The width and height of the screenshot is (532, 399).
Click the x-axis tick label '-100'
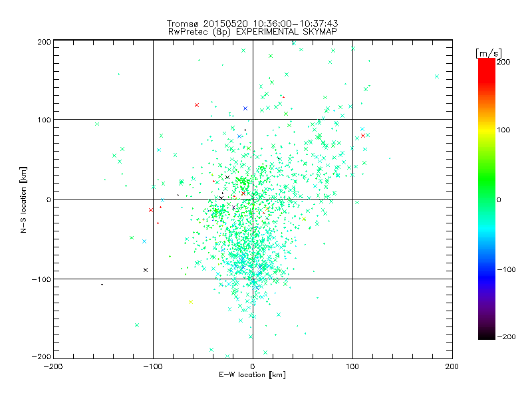(153, 366)
